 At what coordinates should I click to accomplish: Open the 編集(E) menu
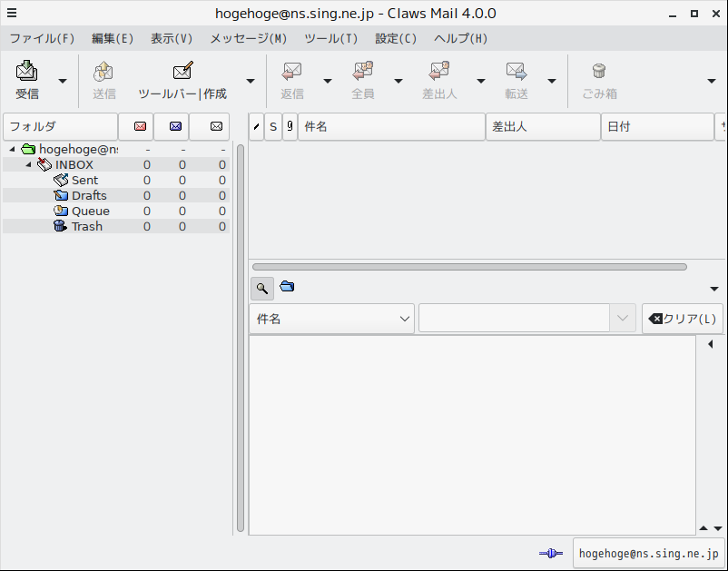[x=113, y=38]
